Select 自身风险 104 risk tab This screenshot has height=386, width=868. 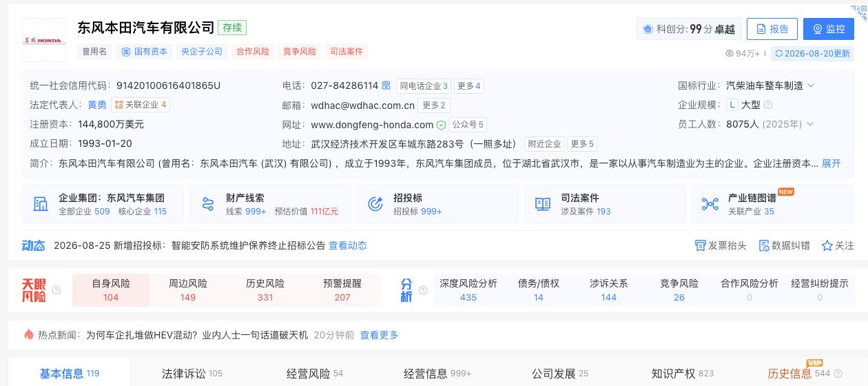pyautogui.click(x=111, y=290)
